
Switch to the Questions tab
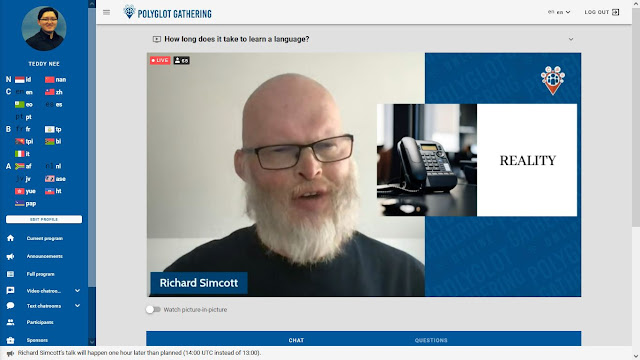(x=431, y=340)
